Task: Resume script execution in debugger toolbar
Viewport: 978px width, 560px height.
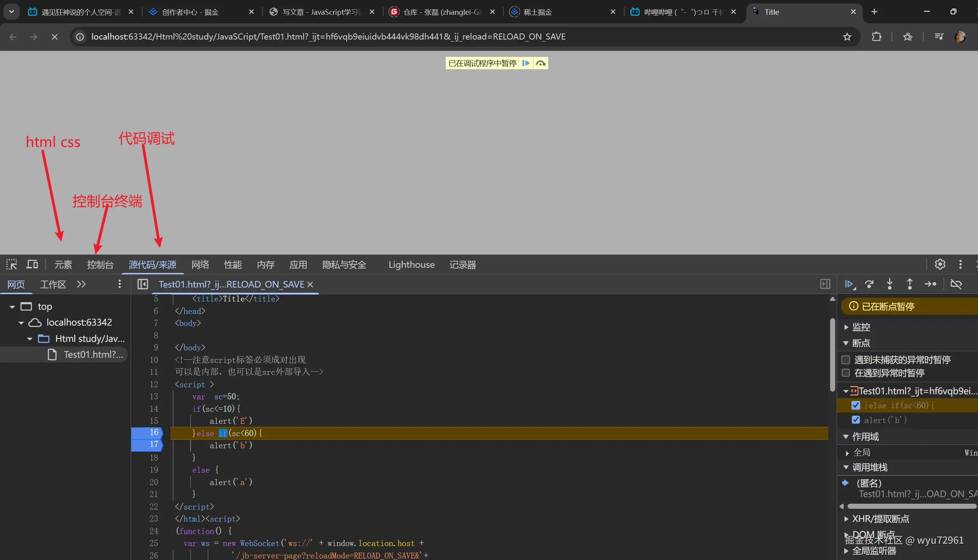Action: 849,284
